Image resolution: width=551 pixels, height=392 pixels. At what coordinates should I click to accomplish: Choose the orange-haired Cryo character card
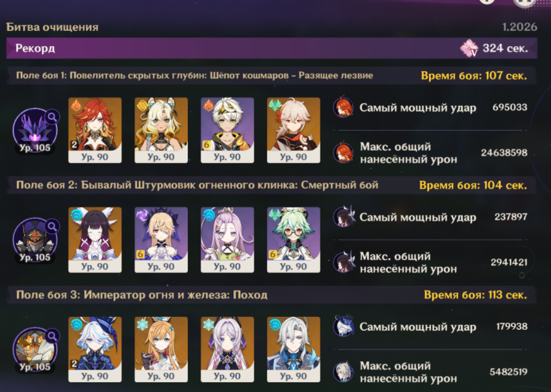[161, 350]
